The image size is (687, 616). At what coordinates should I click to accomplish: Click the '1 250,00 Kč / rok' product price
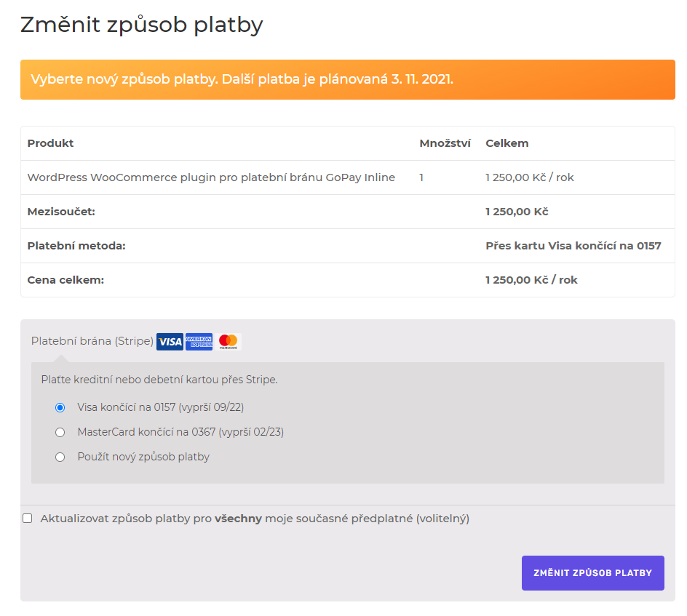(x=529, y=177)
